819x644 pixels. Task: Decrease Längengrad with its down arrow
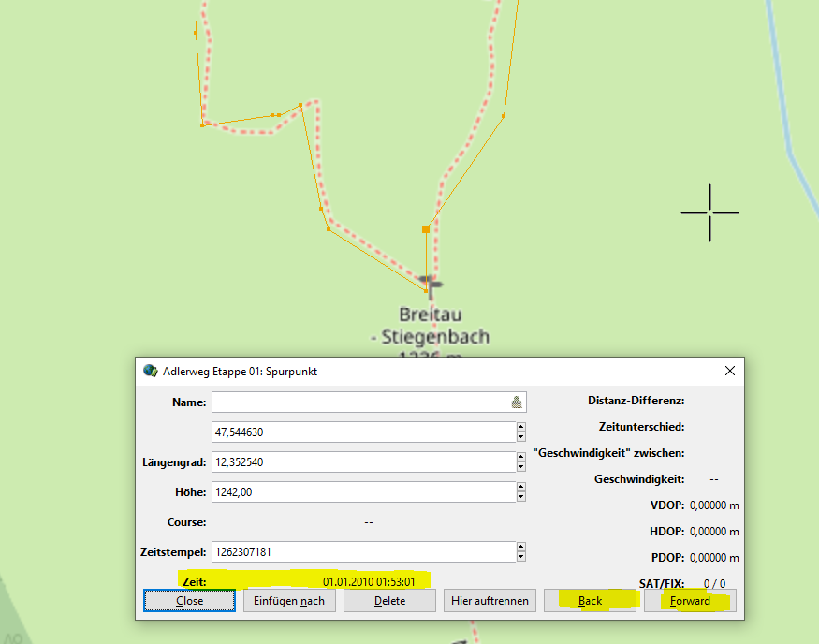520,467
